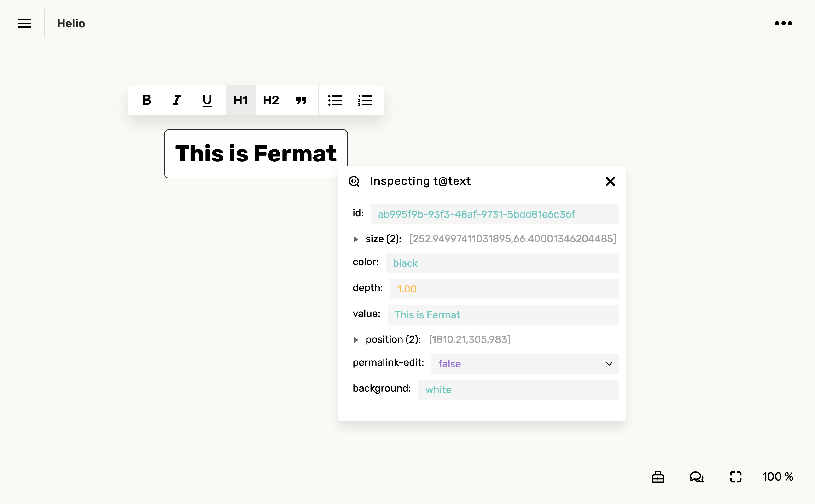Open the hamburger menu

click(x=24, y=23)
